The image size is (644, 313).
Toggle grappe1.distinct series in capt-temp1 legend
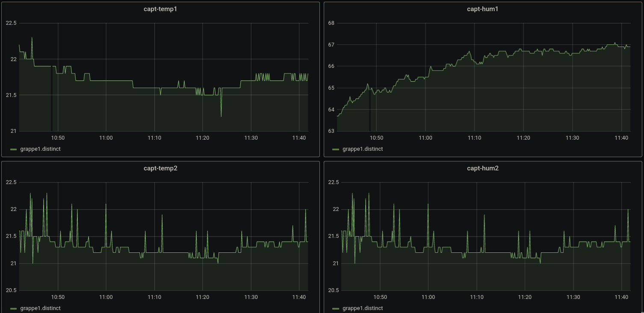pos(41,149)
